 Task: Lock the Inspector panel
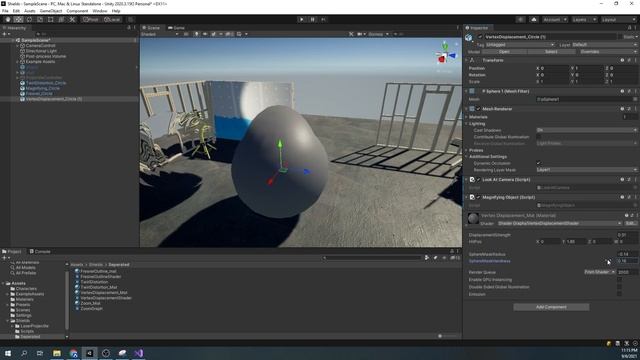pos(629,28)
